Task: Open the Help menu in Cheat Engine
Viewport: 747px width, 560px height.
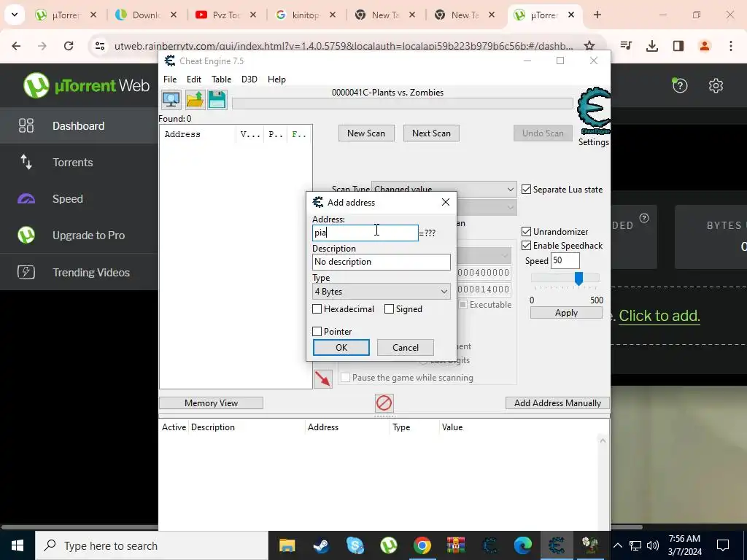Action: pos(276,79)
